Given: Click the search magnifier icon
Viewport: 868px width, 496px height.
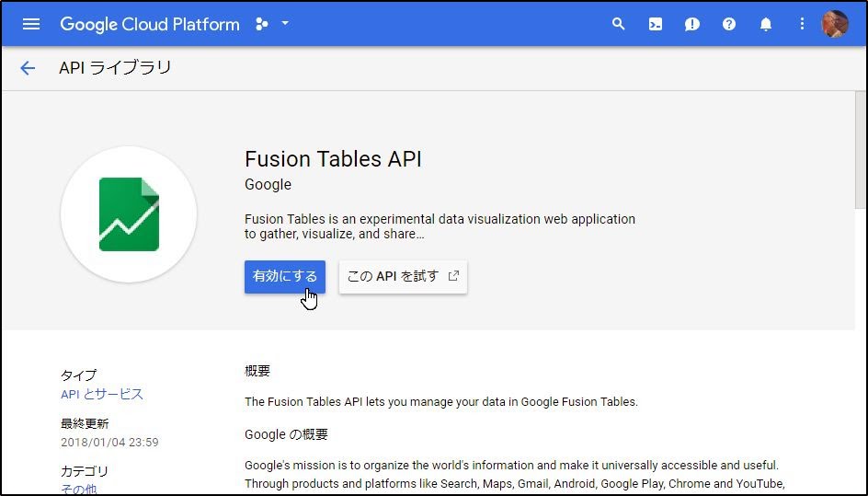Looking at the screenshot, I should click(x=619, y=24).
